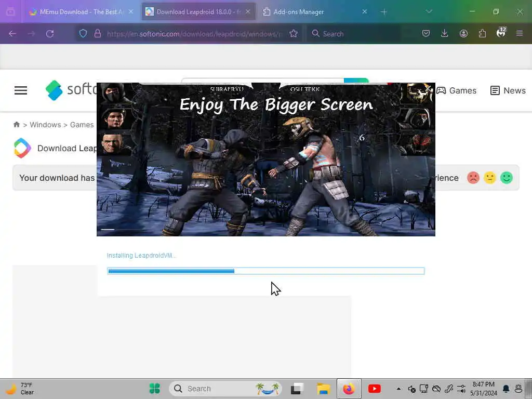Open the Firefox View icon in tab bar

10,12
